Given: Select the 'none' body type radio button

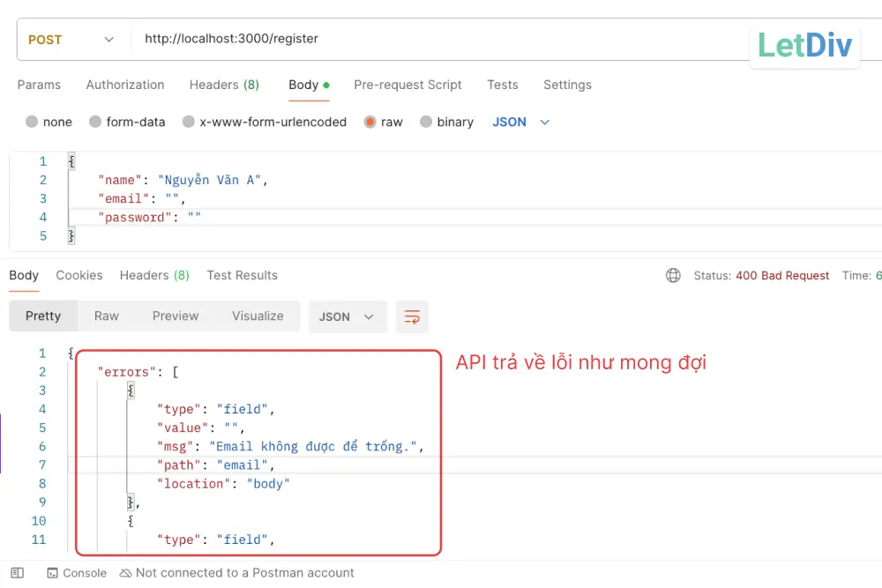Looking at the screenshot, I should (33, 123).
